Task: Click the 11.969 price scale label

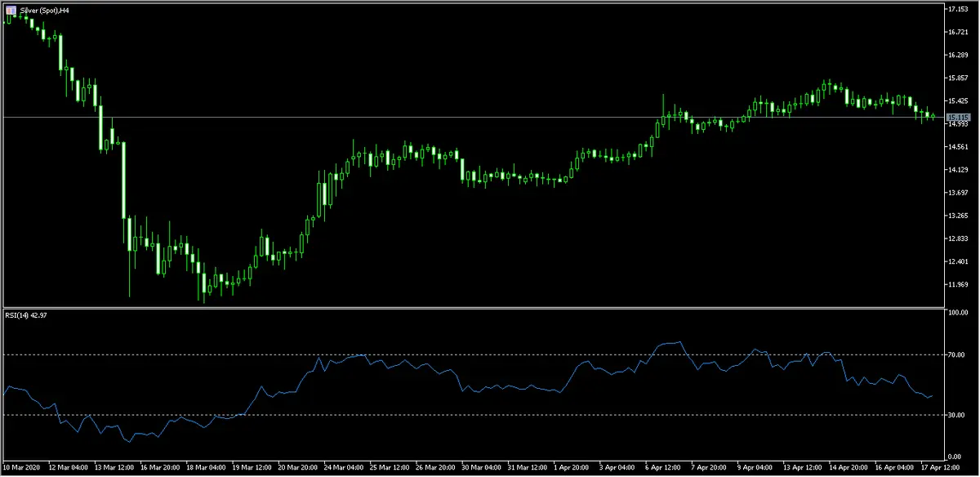Action: [957, 284]
